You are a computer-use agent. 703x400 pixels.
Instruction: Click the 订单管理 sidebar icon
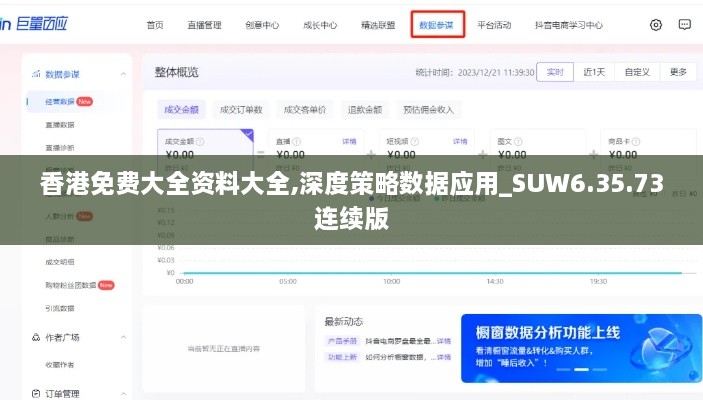tap(36, 393)
